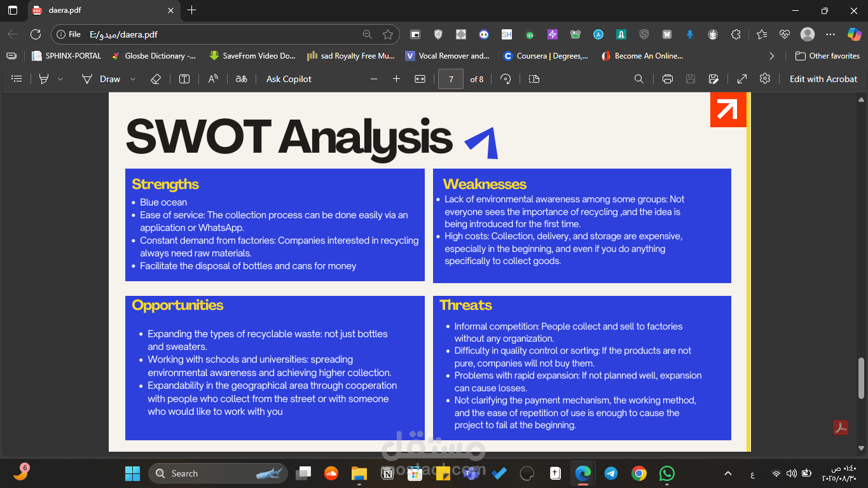Click the taskbar Search box

pyautogui.click(x=218, y=473)
